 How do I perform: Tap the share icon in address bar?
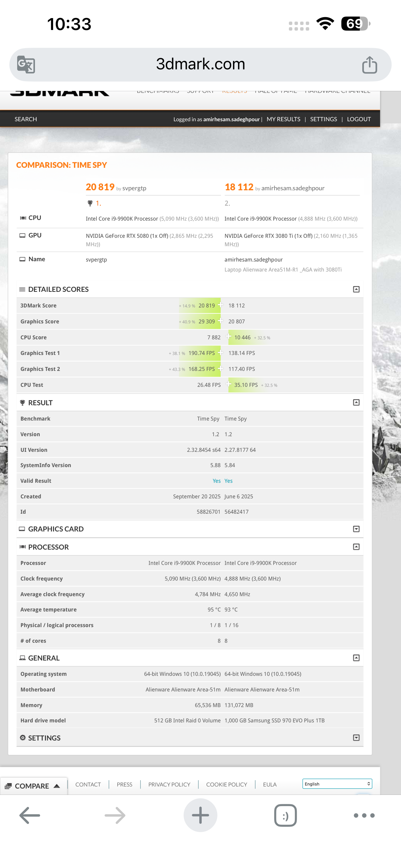point(369,65)
